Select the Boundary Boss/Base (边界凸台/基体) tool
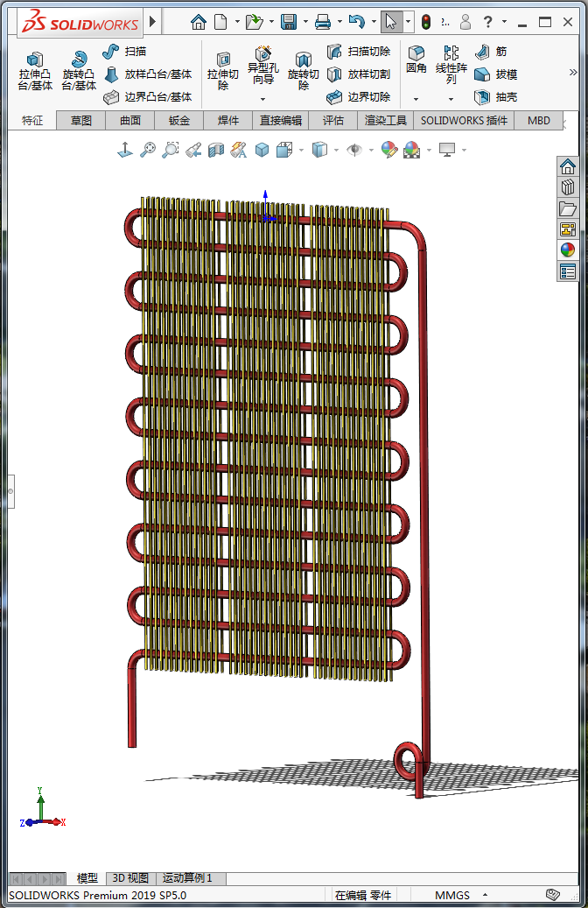588x908 pixels. pyautogui.click(x=148, y=96)
